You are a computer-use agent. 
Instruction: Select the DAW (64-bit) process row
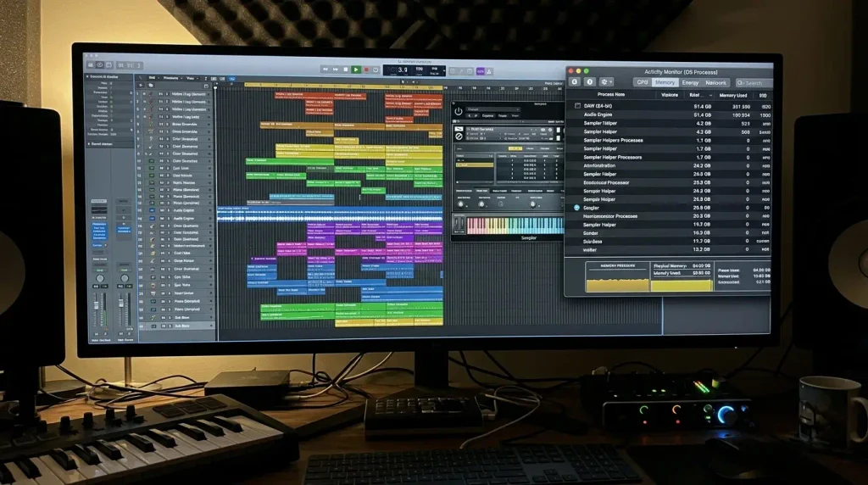(x=669, y=106)
